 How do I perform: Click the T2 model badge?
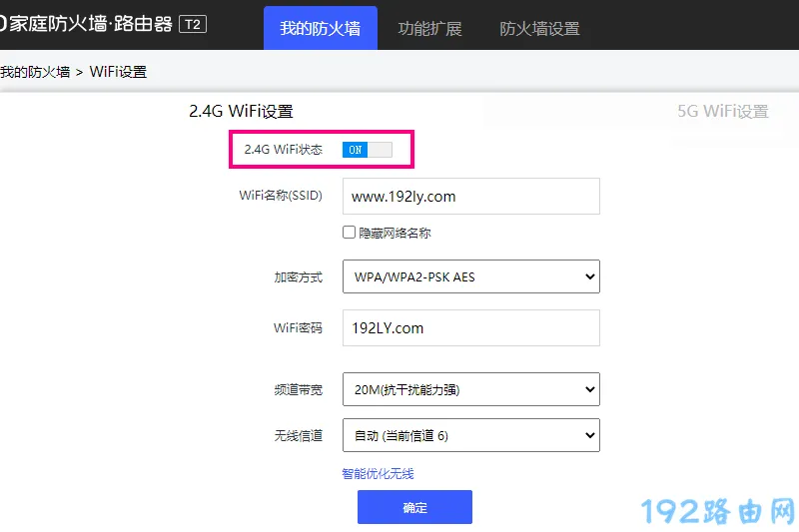(193, 25)
